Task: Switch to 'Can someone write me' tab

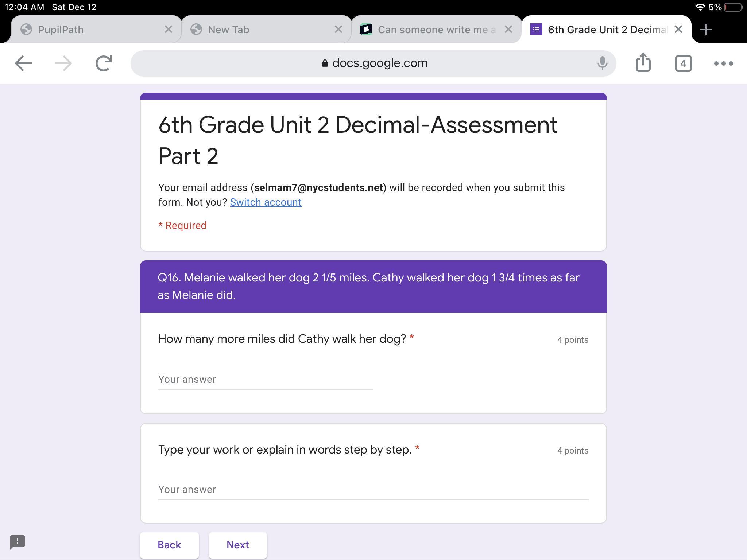Action: [430, 30]
